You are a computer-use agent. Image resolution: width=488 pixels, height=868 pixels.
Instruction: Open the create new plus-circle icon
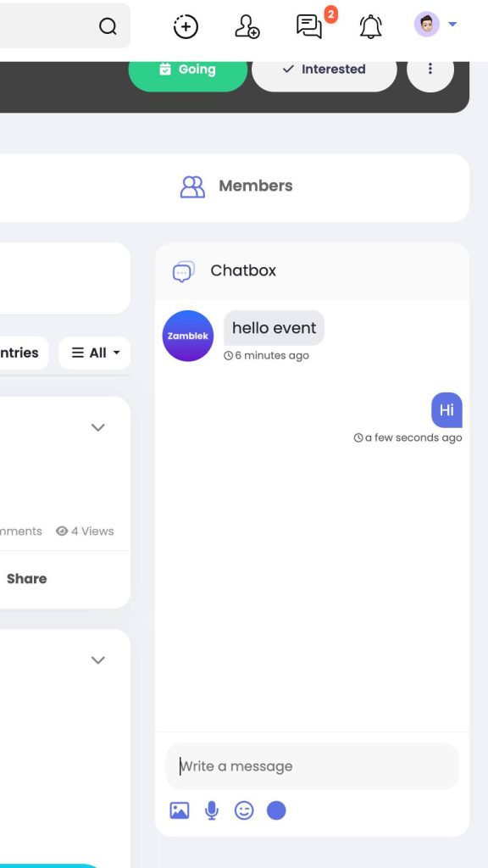pyautogui.click(x=186, y=26)
